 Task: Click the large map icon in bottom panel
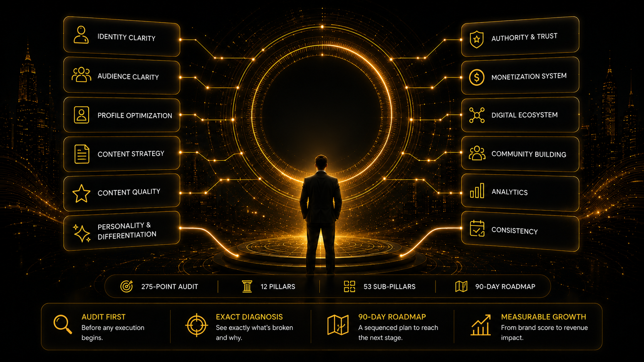[338, 325]
